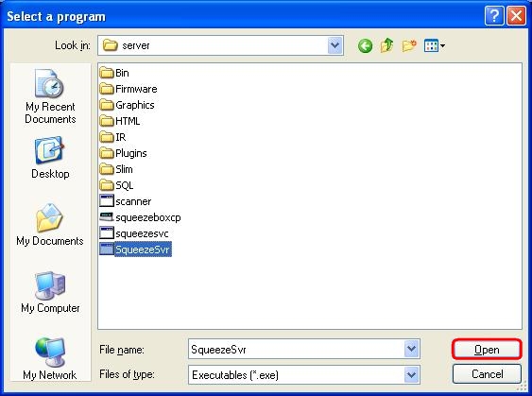Select the Bin folder icon
532x396 pixels.
[x=107, y=73]
